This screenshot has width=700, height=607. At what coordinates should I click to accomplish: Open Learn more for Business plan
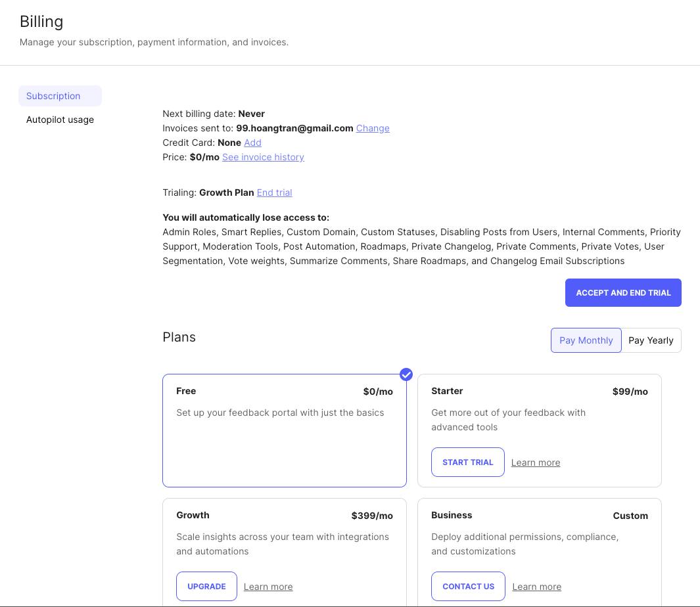pyautogui.click(x=537, y=587)
